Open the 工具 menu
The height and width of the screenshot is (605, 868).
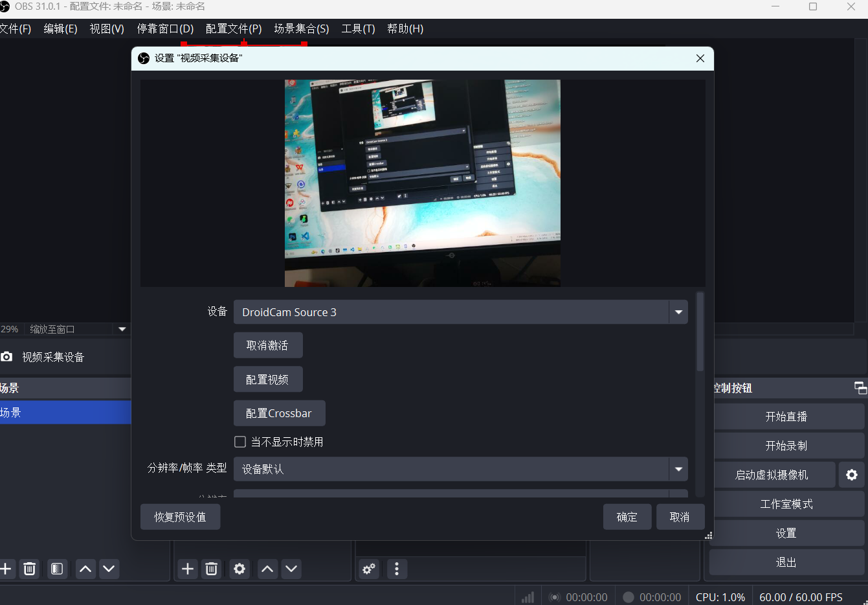[x=357, y=29]
